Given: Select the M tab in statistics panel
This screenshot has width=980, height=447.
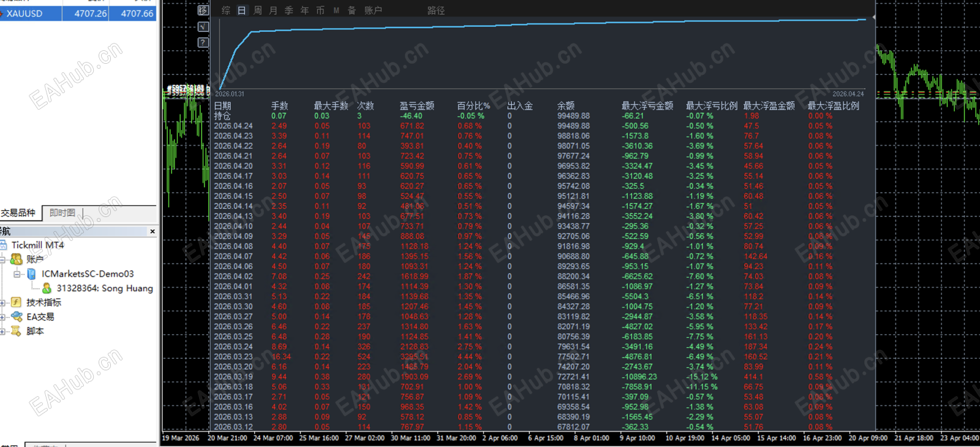Looking at the screenshot, I should 336,10.
